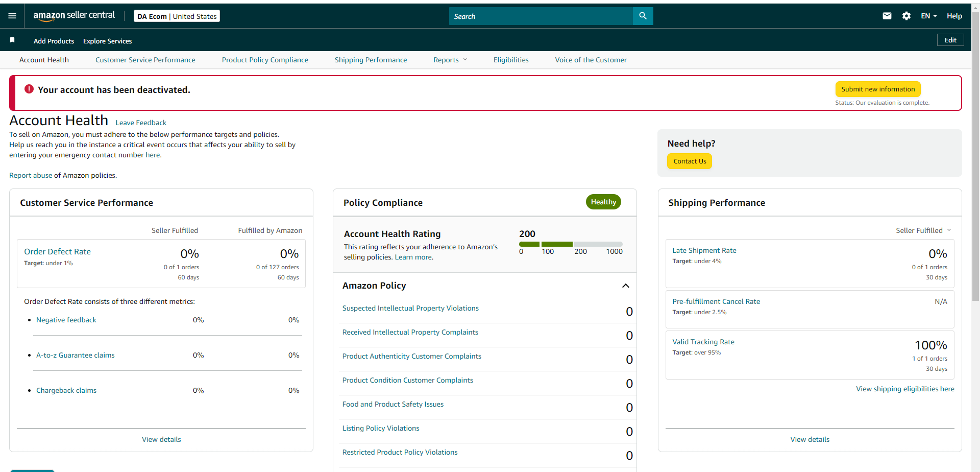The image size is (980, 472).
Task: Click the emergency contact 'here' link
Action: tap(153, 155)
